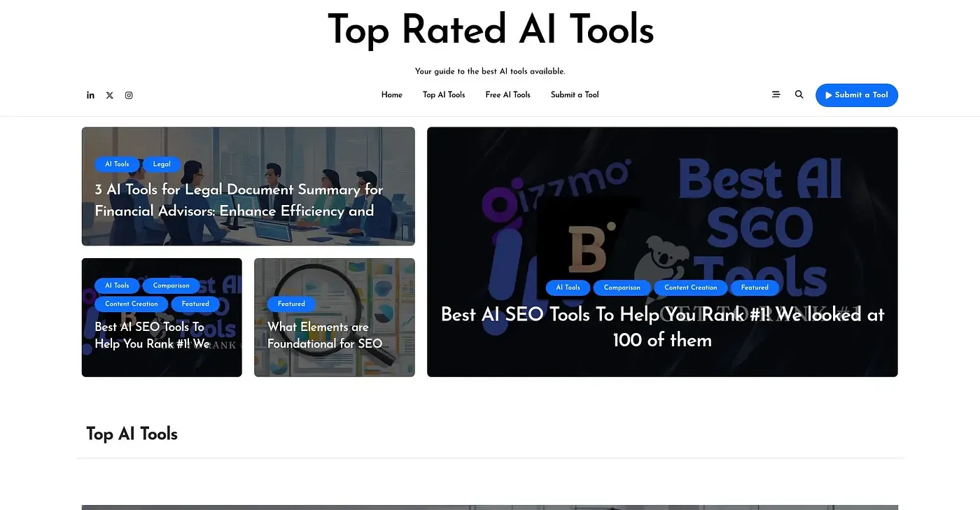
Task: Click the blue Submit a Tool button
Action: pos(857,95)
